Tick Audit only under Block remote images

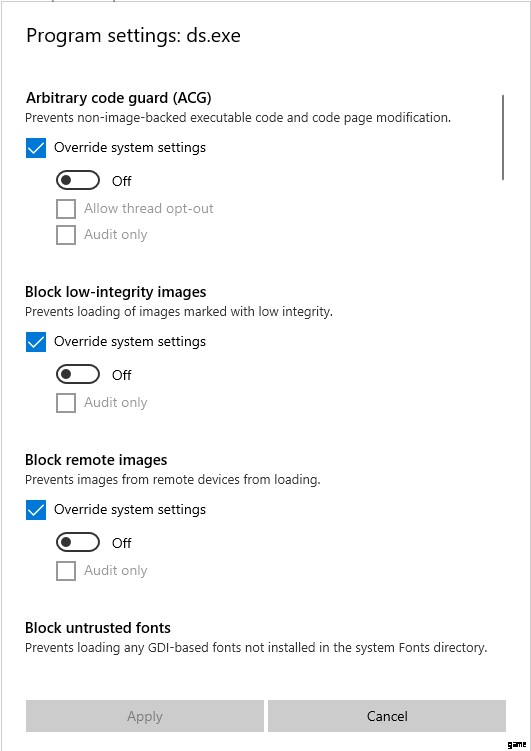[66, 571]
